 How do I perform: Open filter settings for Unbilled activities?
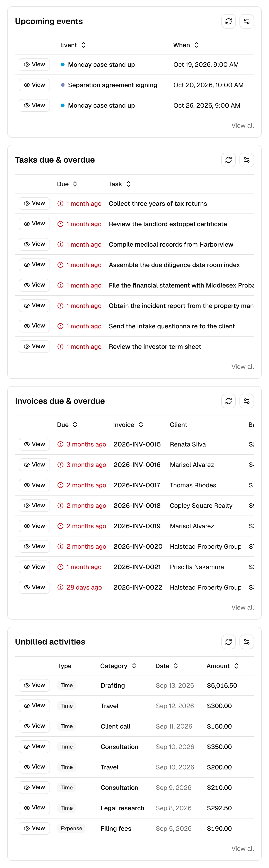pyautogui.click(x=247, y=642)
